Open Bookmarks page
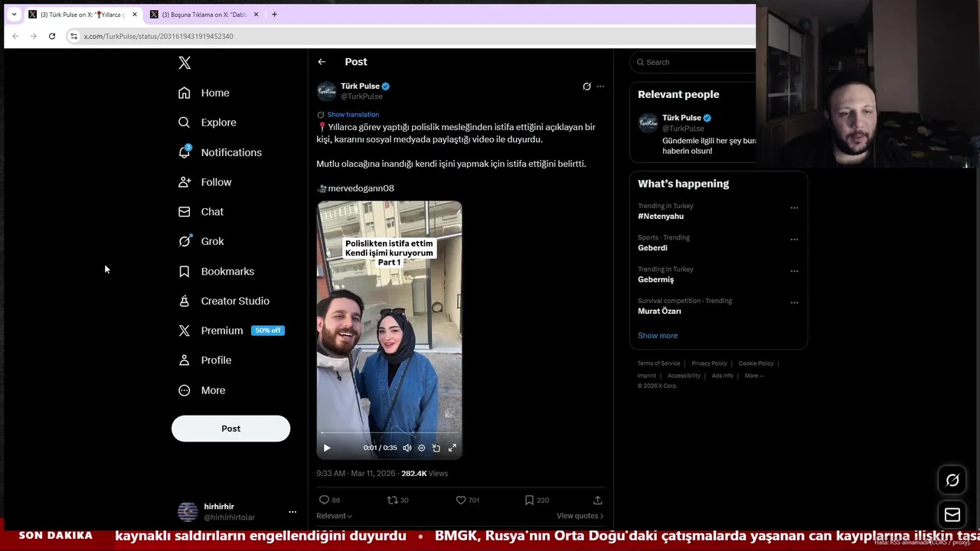The width and height of the screenshot is (980, 551). tap(216, 272)
